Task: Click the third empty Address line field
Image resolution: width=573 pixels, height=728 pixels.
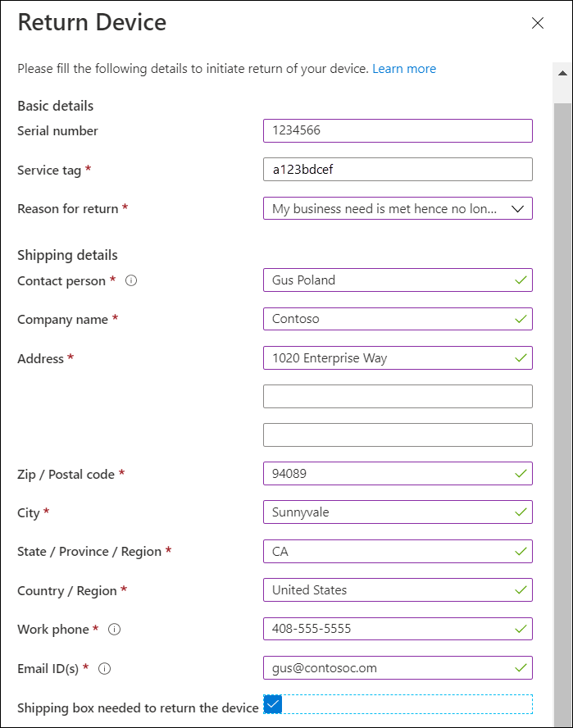Action: (x=398, y=435)
